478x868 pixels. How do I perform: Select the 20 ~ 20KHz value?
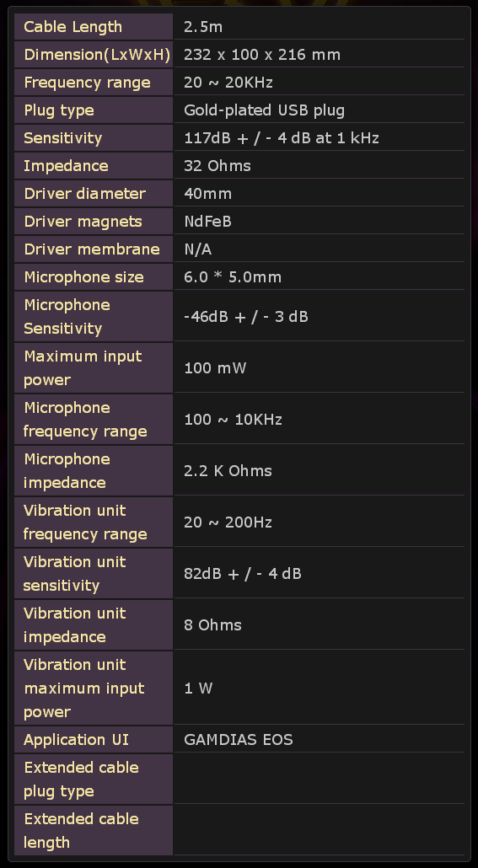point(228,82)
